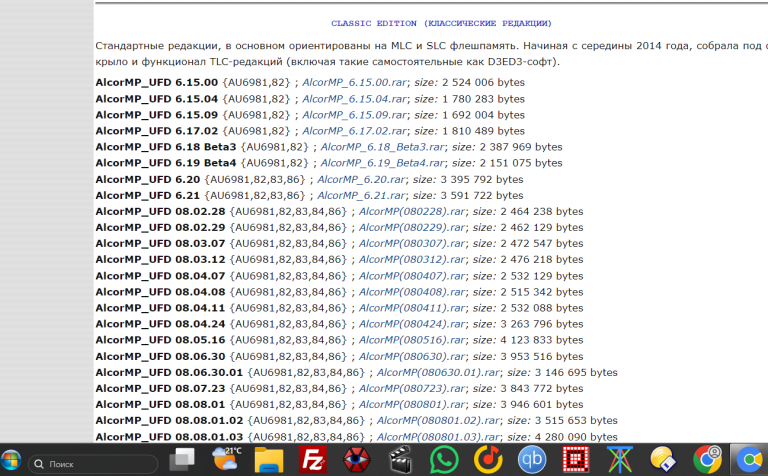
Task: Download AlcorMP(080801).rar
Action: click(x=412, y=405)
